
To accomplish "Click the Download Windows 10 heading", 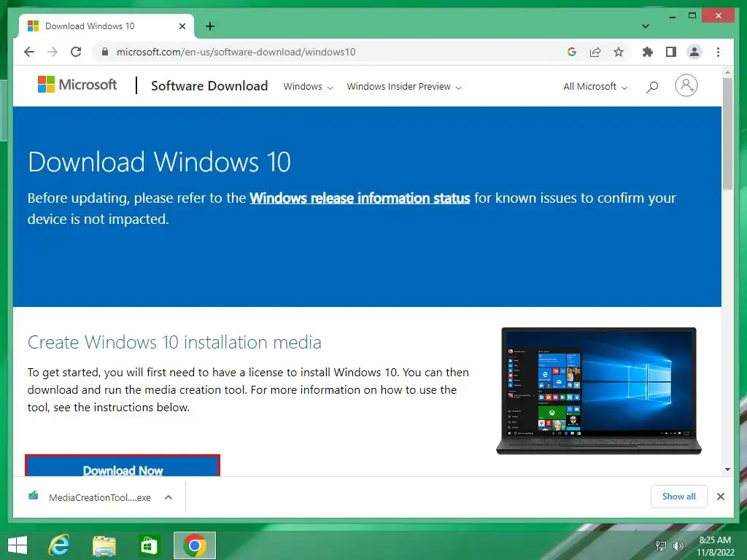I will 159,162.
